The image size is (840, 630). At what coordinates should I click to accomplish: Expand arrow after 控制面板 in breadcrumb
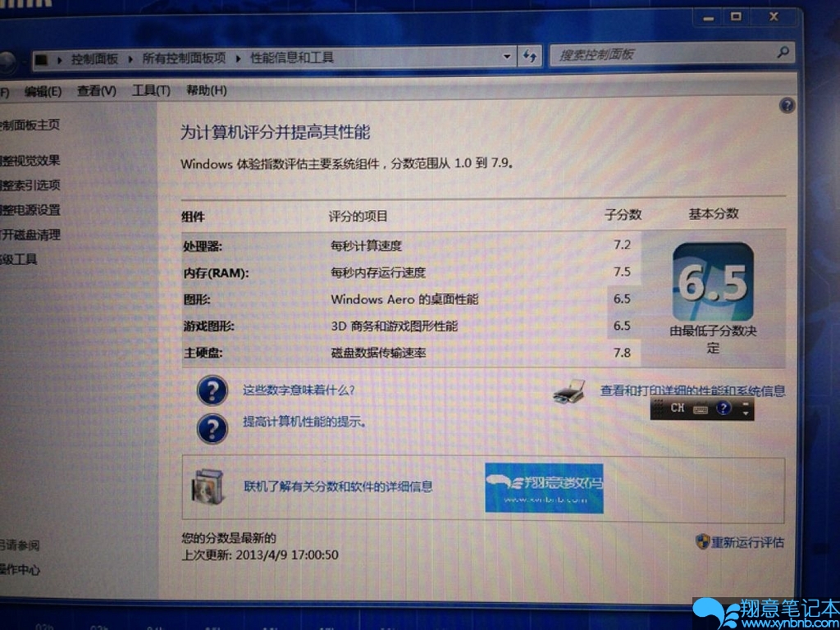[130, 59]
